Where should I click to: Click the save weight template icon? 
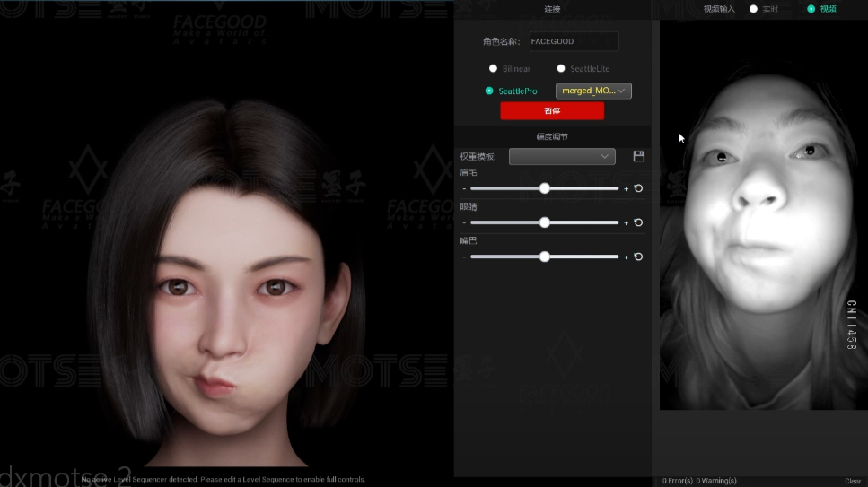tap(639, 156)
